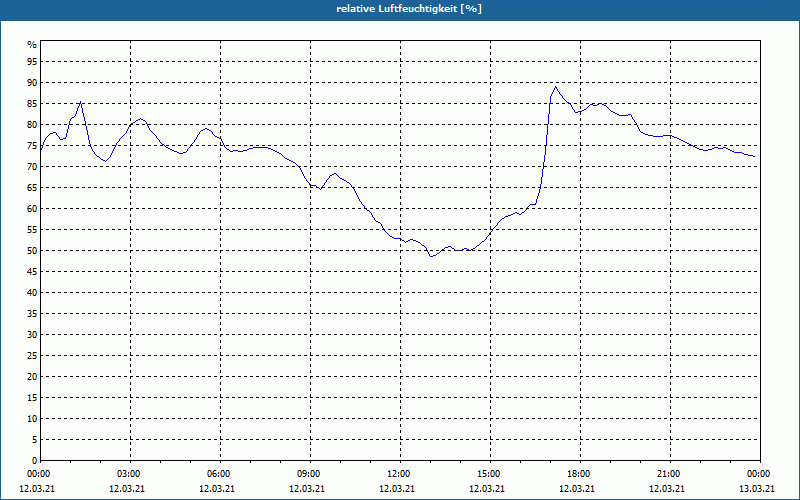Click the 06:00 time label on x-axis

click(220, 474)
